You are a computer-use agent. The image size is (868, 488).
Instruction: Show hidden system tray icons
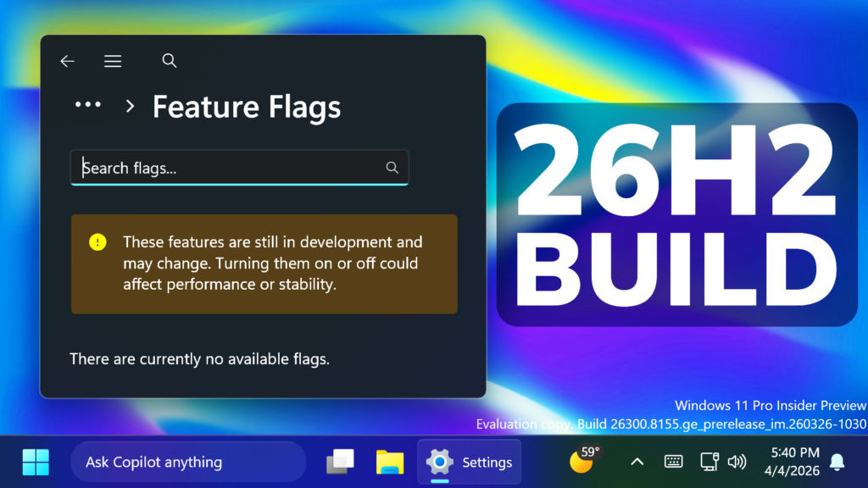(x=637, y=462)
